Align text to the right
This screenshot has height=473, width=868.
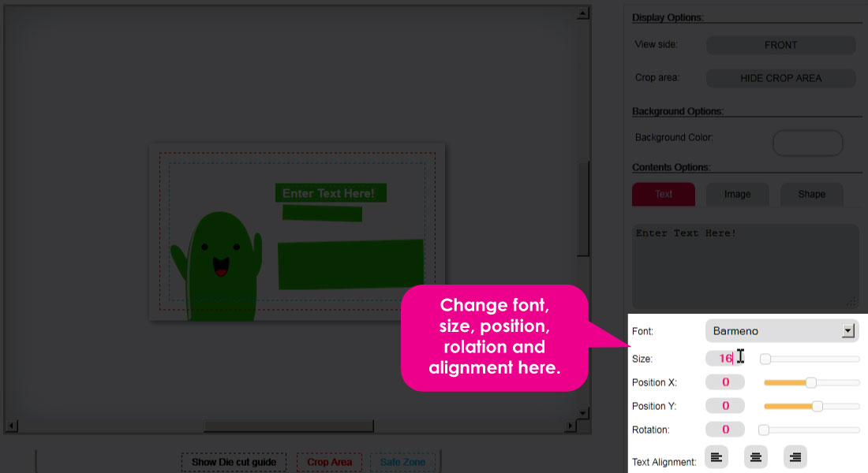tap(795, 457)
